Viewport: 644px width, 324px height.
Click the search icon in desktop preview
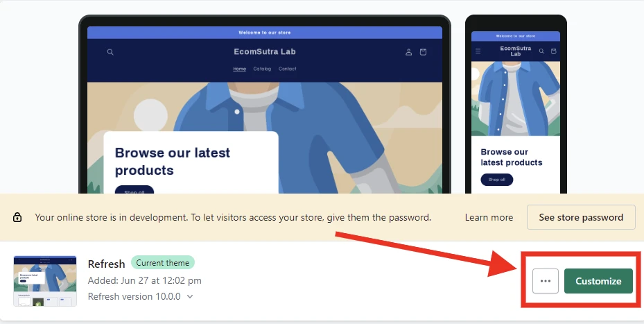click(110, 52)
